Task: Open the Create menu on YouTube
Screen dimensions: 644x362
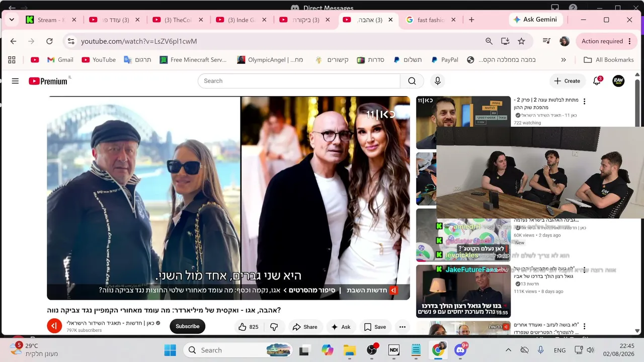Action: (x=567, y=81)
